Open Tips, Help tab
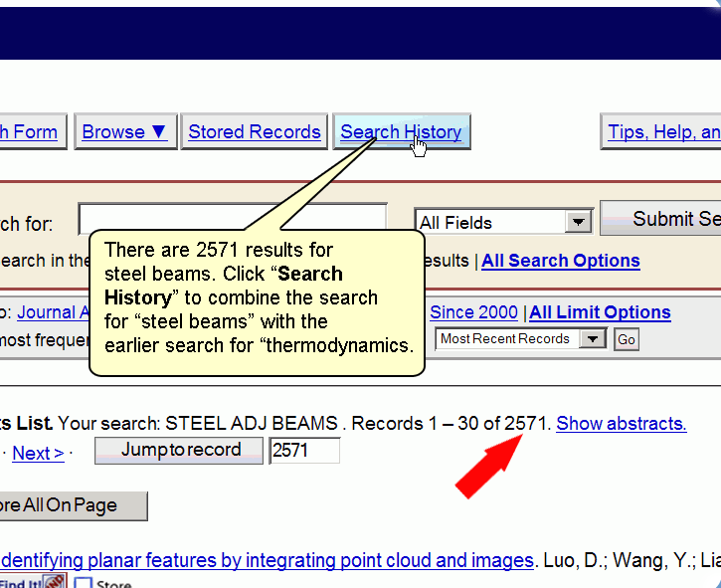This screenshot has width=721, height=588. pyautogui.click(x=662, y=131)
